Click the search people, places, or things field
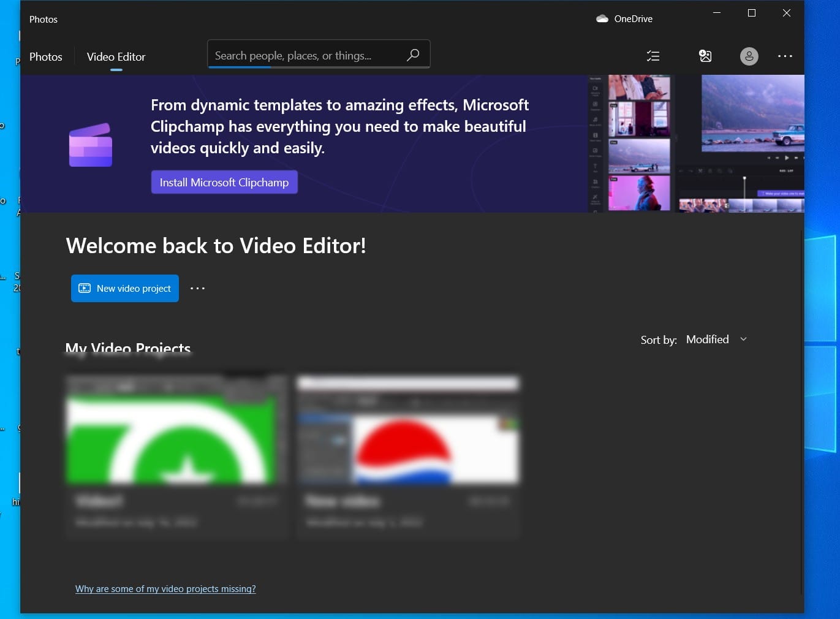This screenshot has height=619, width=840. point(319,55)
